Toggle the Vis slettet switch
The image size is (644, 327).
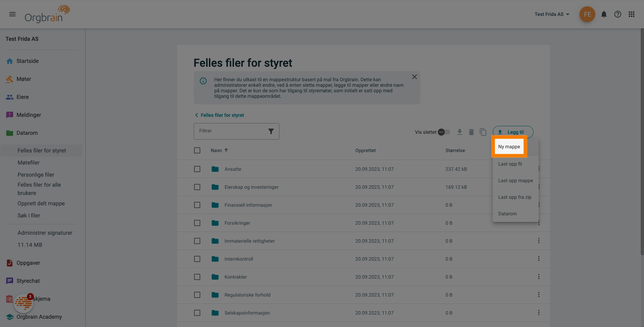(x=444, y=132)
